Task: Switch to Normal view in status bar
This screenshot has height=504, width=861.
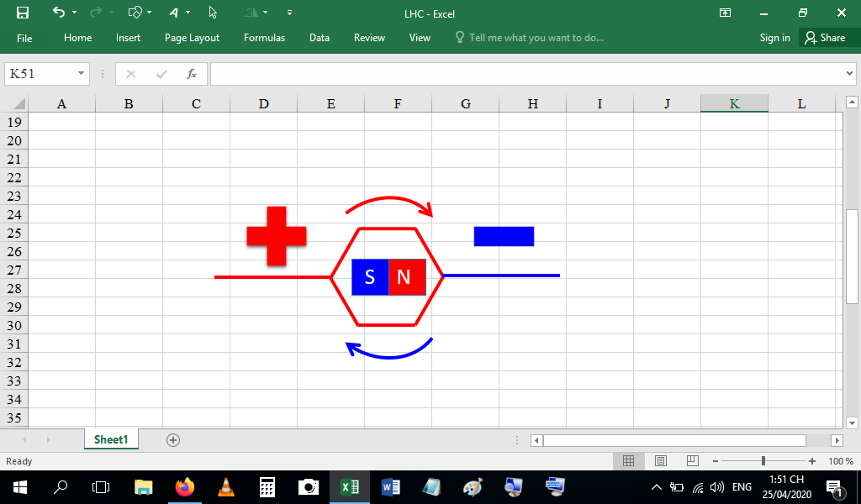Action: coord(628,461)
